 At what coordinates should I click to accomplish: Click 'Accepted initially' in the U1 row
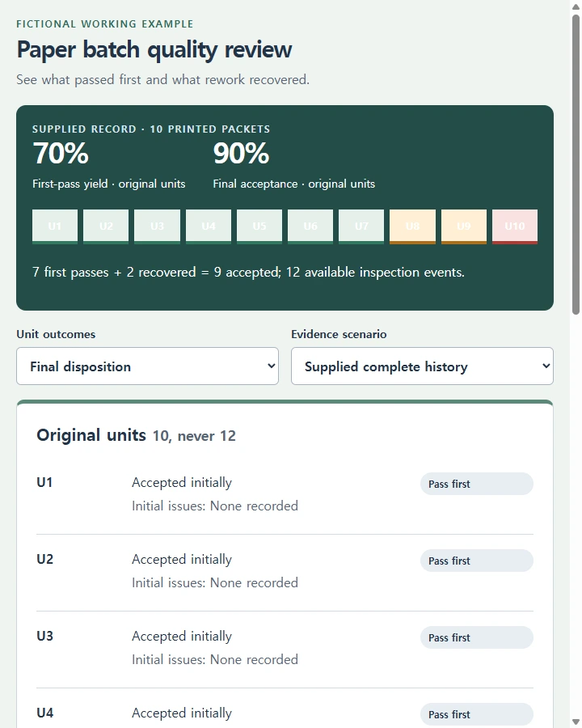[x=182, y=483]
